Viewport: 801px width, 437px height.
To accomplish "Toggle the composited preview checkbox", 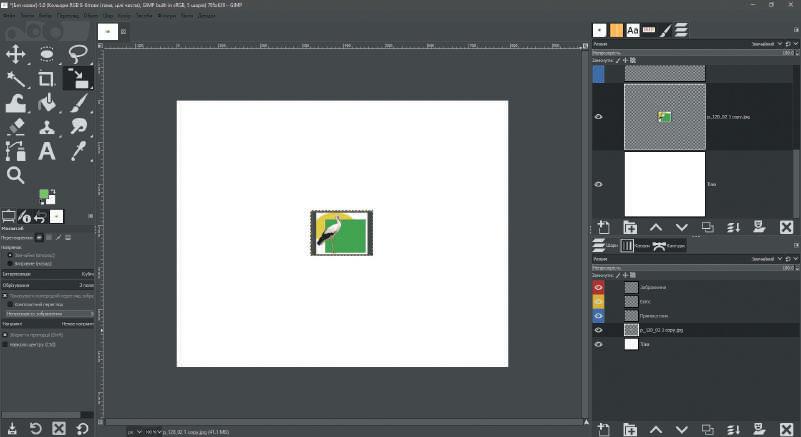I will [x=10, y=304].
